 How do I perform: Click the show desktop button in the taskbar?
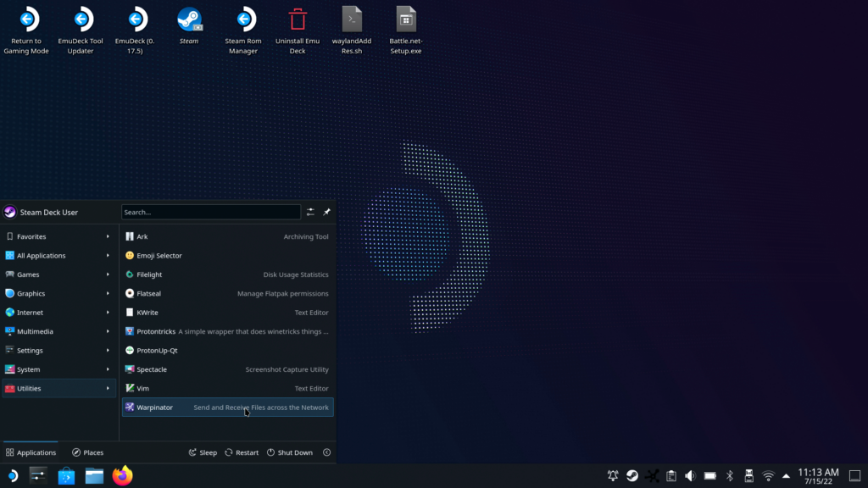pyautogui.click(x=854, y=476)
